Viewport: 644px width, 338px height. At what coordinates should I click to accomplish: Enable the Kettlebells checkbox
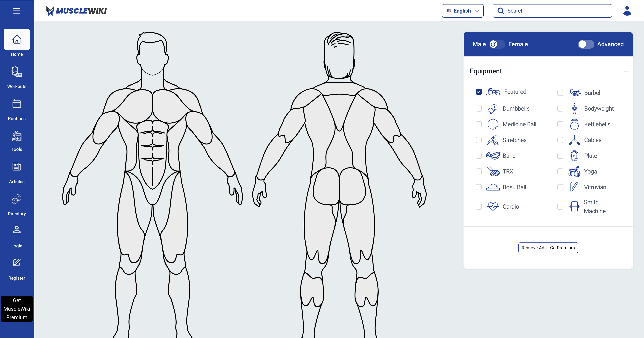(x=560, y=124)
